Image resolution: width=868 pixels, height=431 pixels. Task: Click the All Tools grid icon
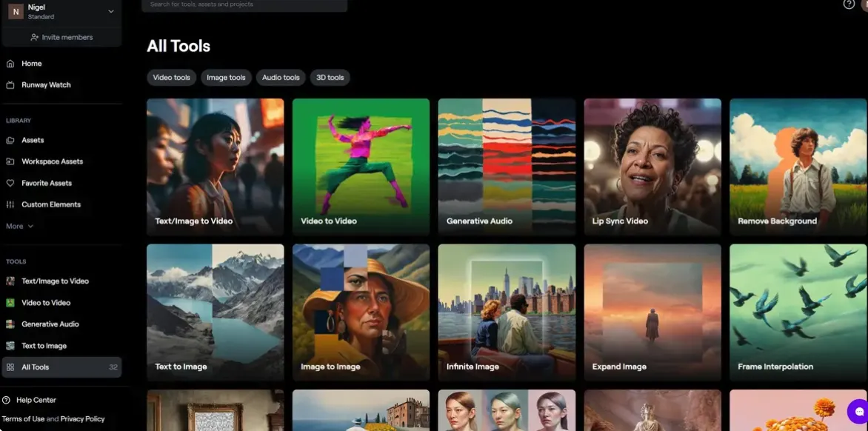(10, 367)
